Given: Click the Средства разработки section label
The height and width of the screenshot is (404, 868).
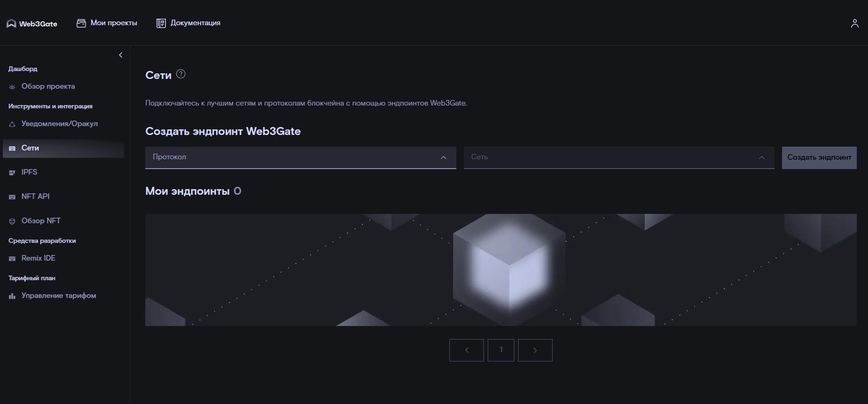Looking at the screenshot, I should [x=42, y=241].
